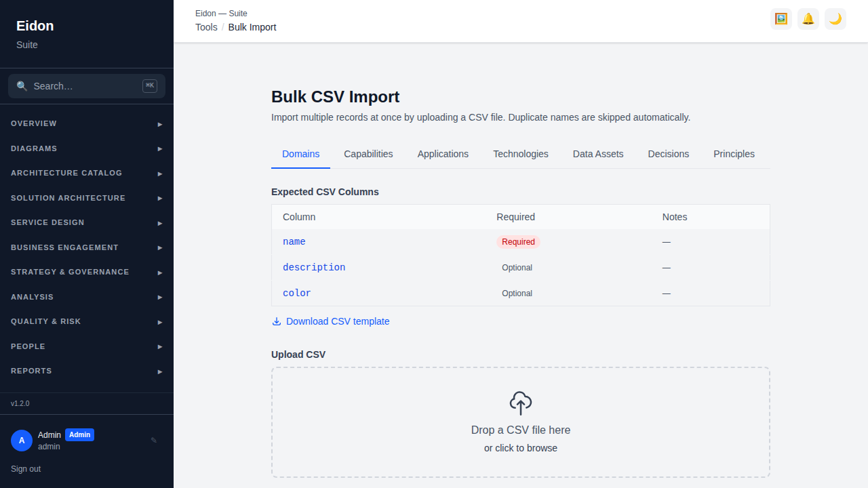Toggle dark mode moon icon
Image resolution: width=868 pixels, height=488 pixels.
[x=835, y=19]
